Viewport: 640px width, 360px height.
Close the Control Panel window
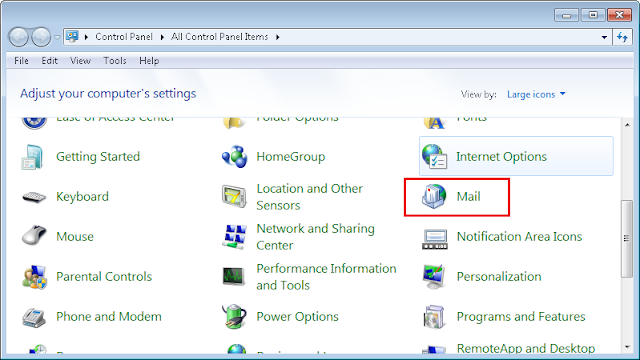click(x=619, y=15)
